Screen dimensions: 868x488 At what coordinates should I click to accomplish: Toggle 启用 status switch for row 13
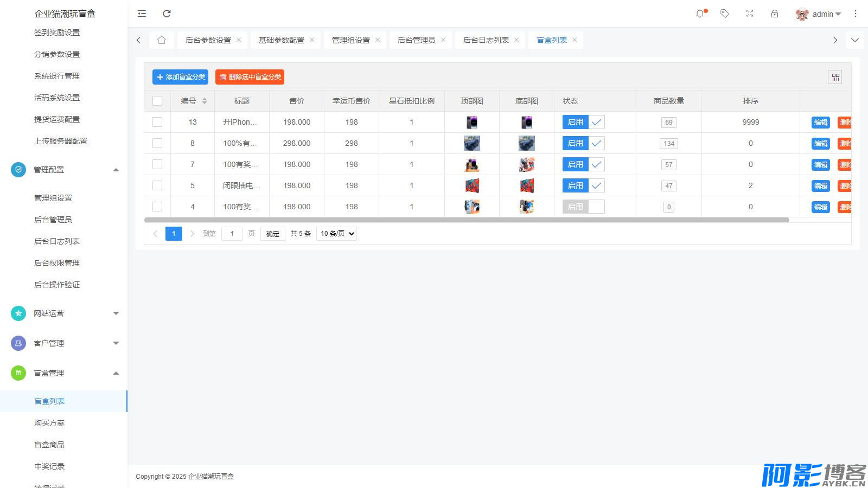[584, 122]
